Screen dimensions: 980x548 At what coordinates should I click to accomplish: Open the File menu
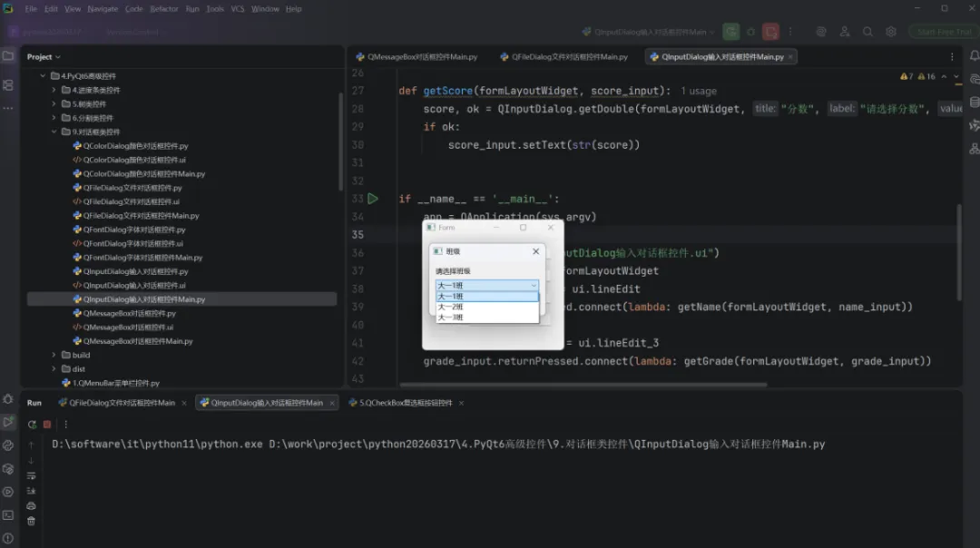31,9
